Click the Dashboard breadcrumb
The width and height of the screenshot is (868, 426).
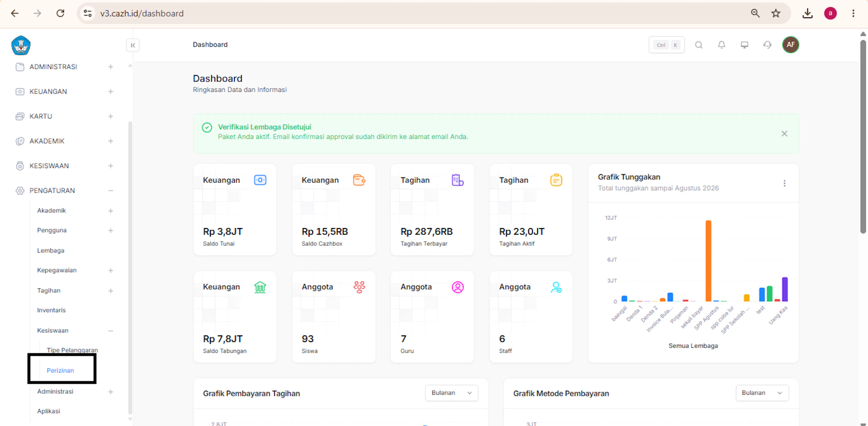click(x=210, y=44)
